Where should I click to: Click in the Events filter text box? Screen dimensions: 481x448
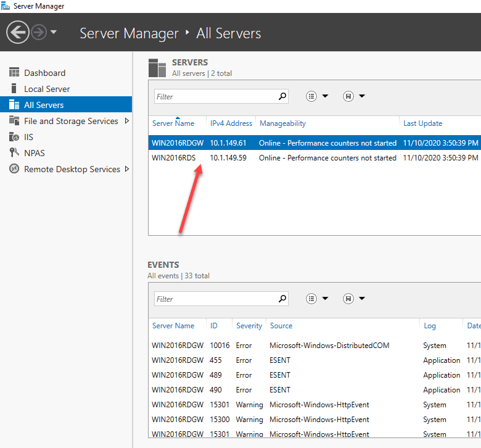tap(215, 299)
